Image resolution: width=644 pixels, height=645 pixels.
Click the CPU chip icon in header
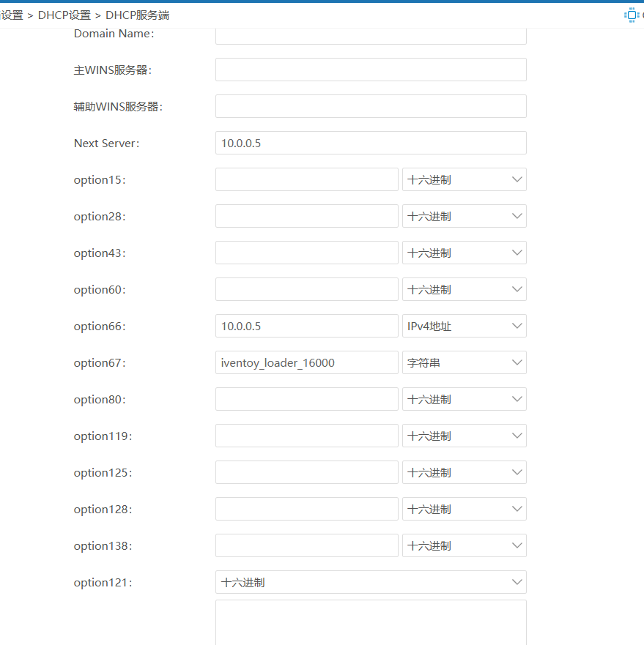[632, 15]
